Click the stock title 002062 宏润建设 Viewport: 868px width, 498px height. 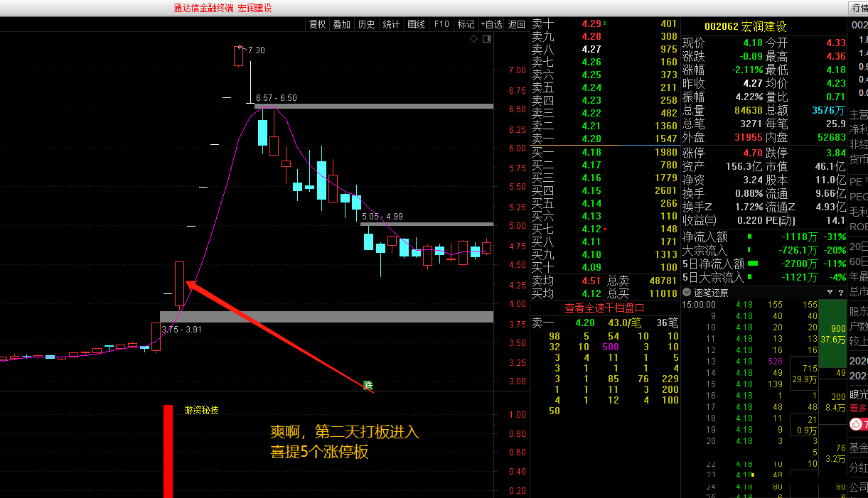745,27
